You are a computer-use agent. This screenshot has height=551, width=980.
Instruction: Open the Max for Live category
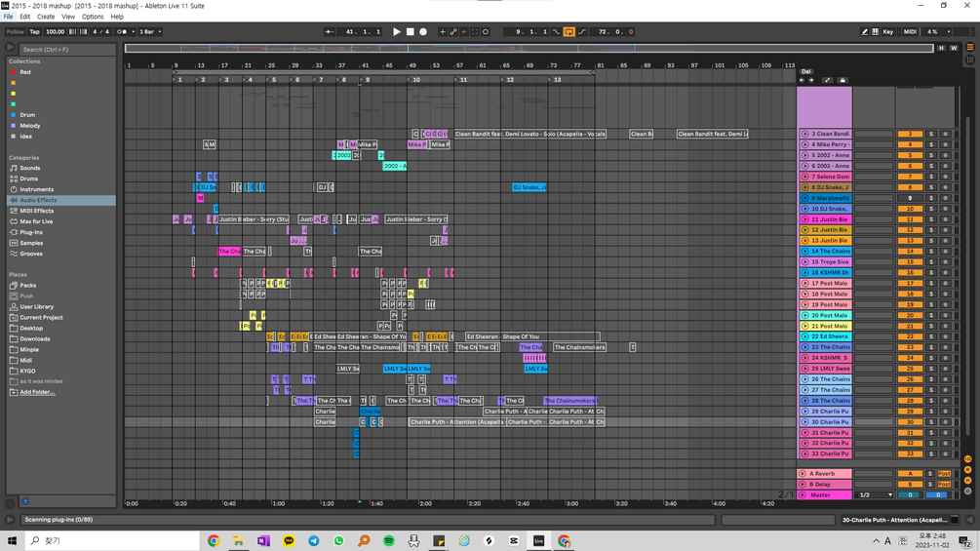point(36,221)
